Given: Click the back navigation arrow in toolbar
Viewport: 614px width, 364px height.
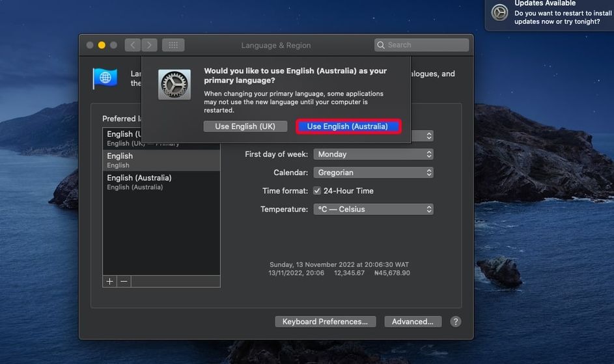Looking at the screenshot, I should pyautogui.click(x=133, y=45).
